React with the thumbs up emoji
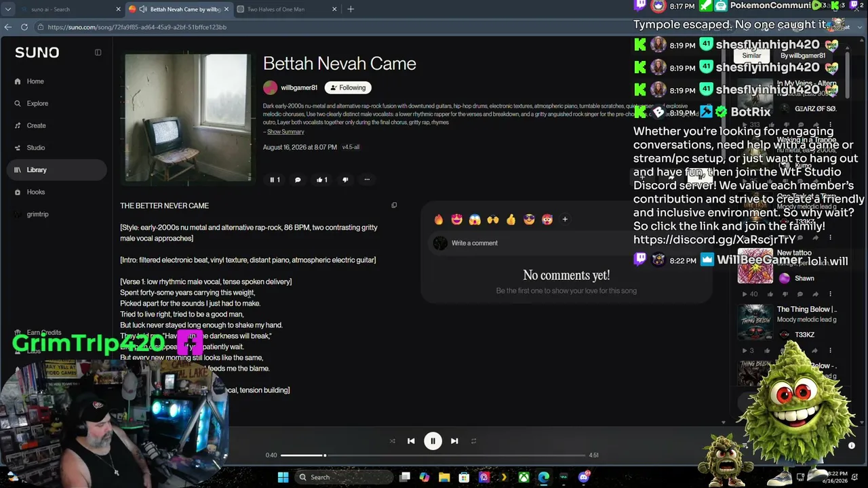Screen dimensions: 868x488 (511, 219)
